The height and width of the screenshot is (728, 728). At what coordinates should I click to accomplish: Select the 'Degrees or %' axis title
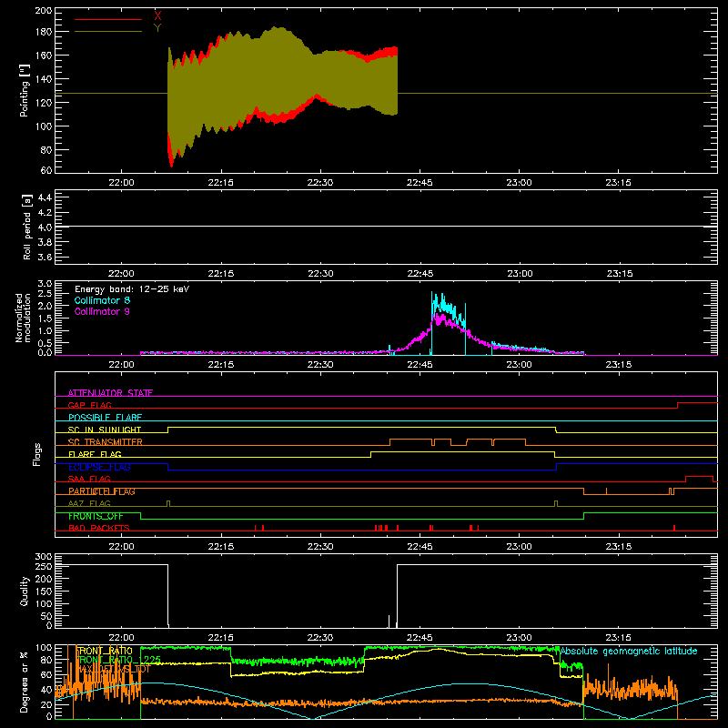tap(25, 682)
